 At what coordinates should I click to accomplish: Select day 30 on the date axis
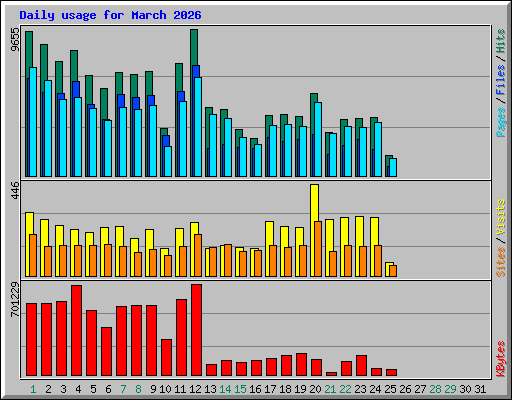tap(465, 389)
